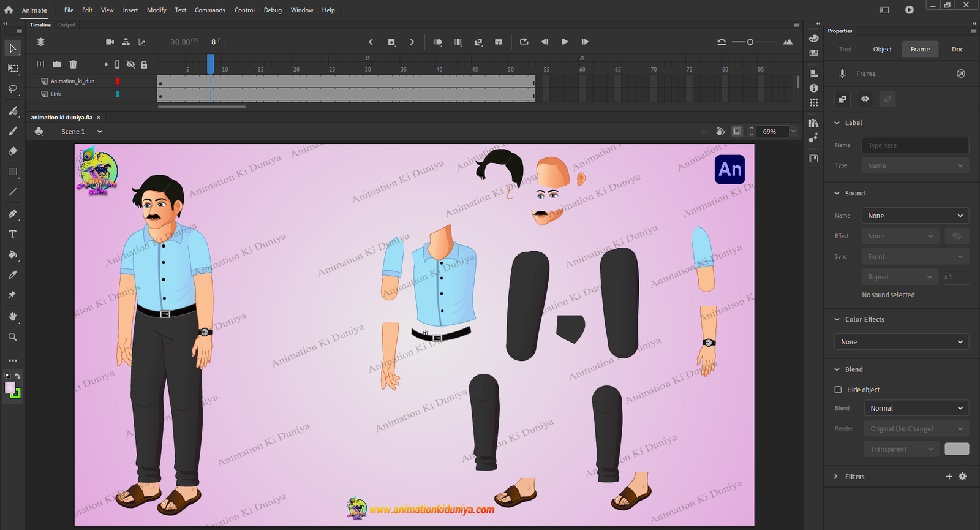980x530 pixels.
Task: Select the Eyedropper tool
Action: point(12,275)
